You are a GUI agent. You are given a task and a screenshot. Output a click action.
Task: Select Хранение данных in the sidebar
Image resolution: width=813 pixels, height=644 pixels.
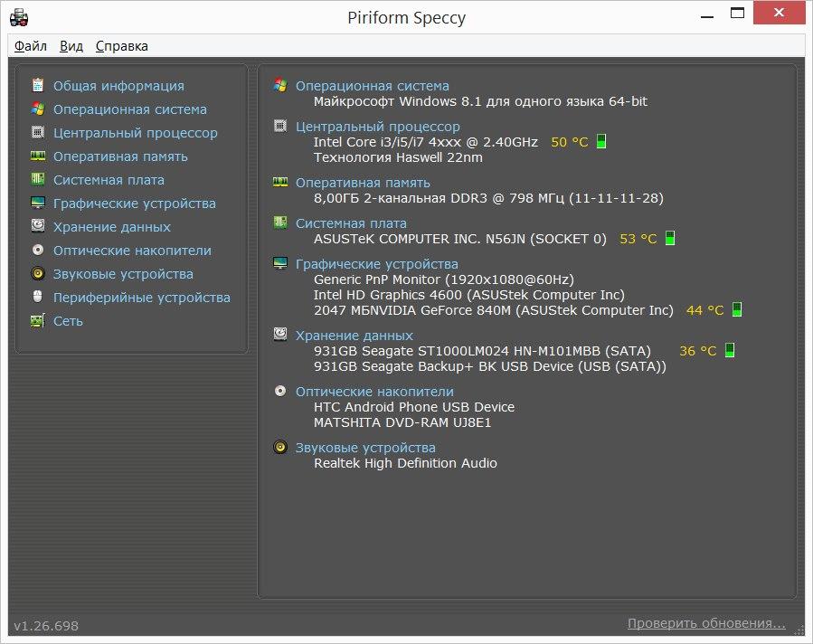point(112,227)
